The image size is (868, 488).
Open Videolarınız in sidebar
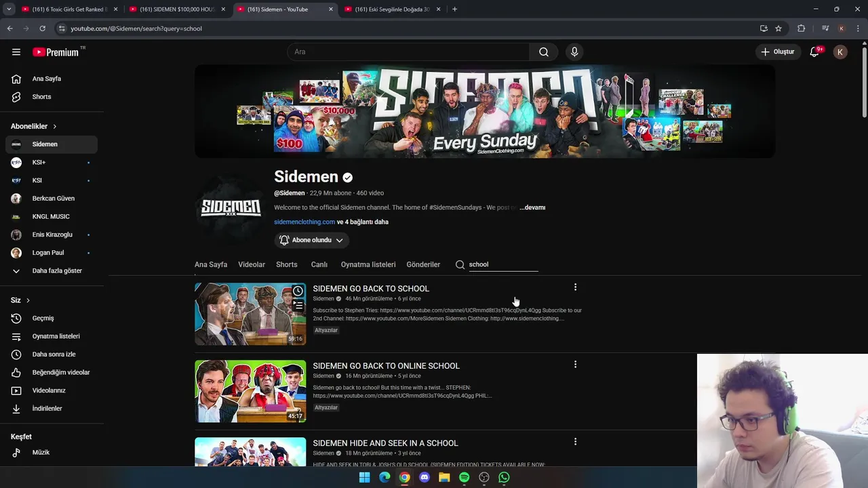(x=52, y=390)
